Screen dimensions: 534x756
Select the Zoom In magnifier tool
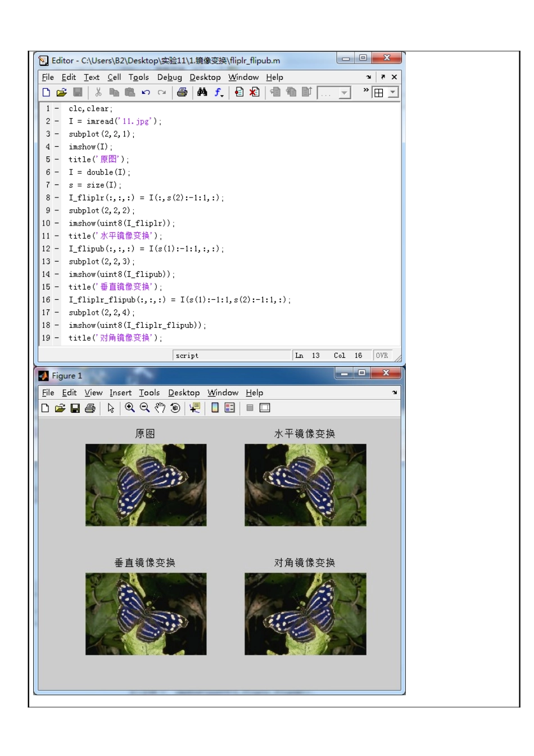point(130,408)
